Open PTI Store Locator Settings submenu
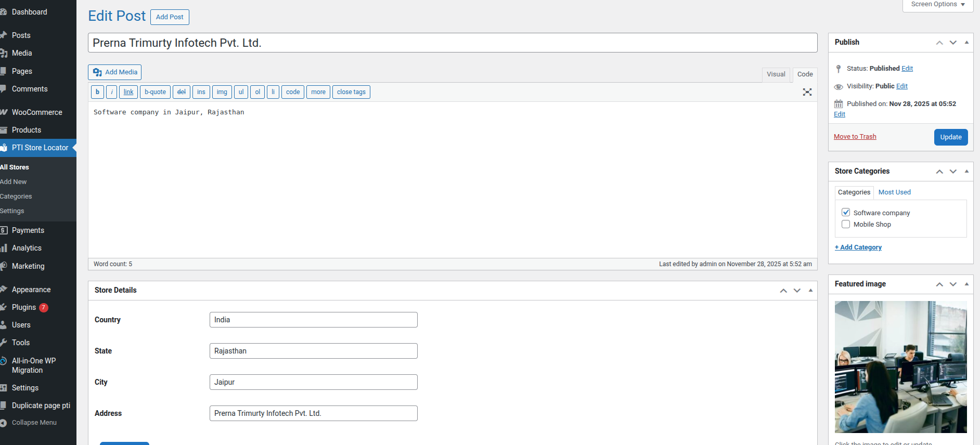Image resolution: width=980 pixels, height=445 pixels. [x=12, y=211]
